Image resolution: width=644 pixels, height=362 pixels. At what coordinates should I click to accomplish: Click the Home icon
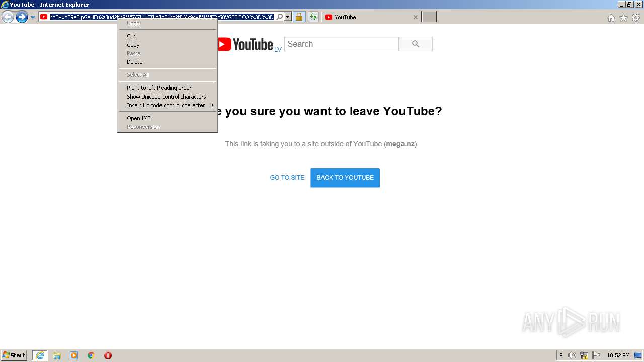point(611,18)
